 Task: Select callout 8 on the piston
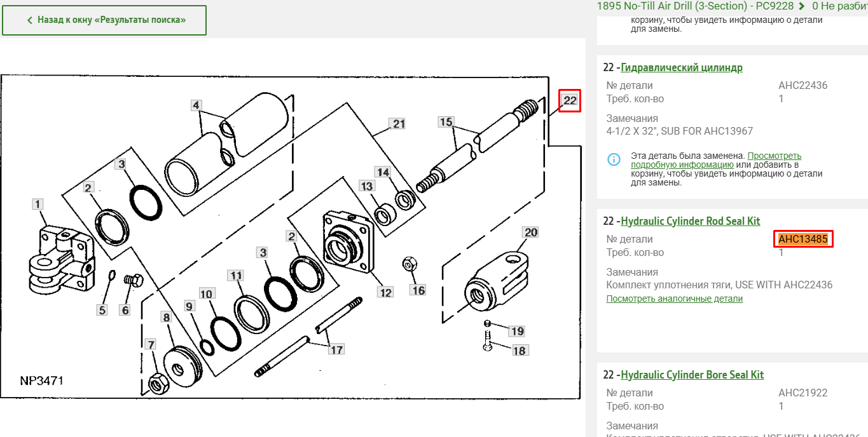pyautogui.click(x=166, y=317)
